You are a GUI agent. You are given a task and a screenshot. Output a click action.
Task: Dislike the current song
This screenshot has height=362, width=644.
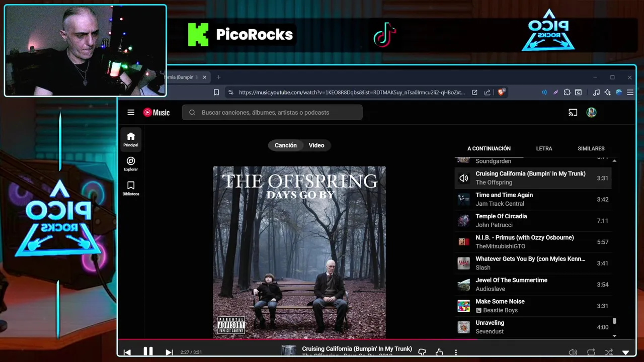pyautogui.click(x=422, y=352)
